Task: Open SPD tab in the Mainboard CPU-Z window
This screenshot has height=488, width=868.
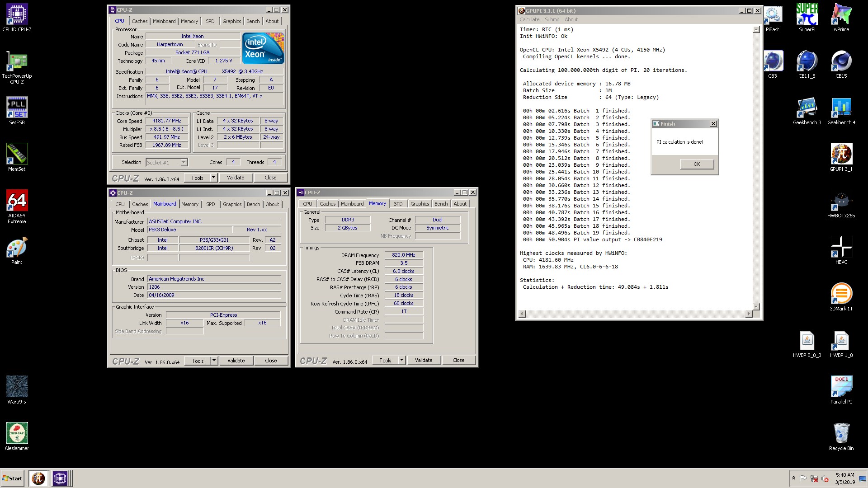Action: (211, 204)
